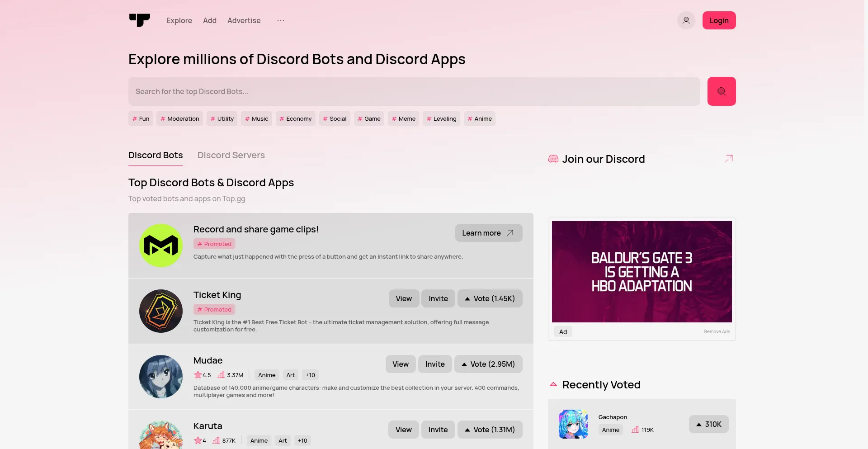The height and width of the screenshot is (449, 868).
Task: Open the Mudae bot title
Action: (208, 360)
